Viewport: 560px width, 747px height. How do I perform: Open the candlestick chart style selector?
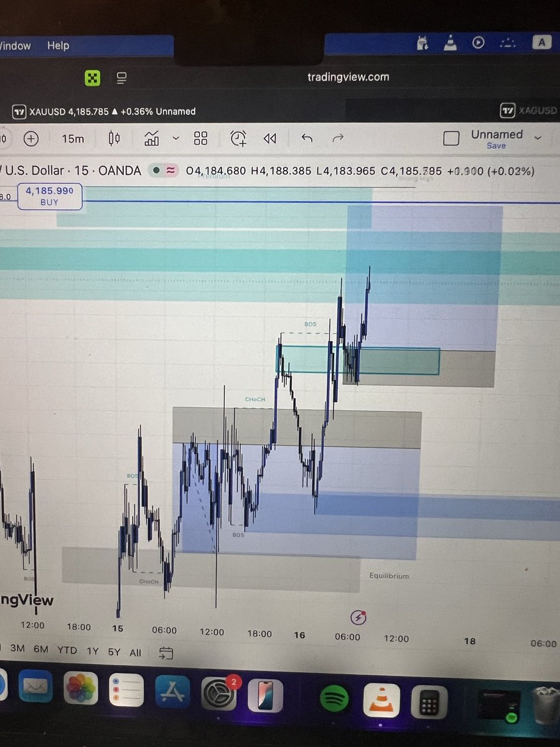click(x=114, y=138)
